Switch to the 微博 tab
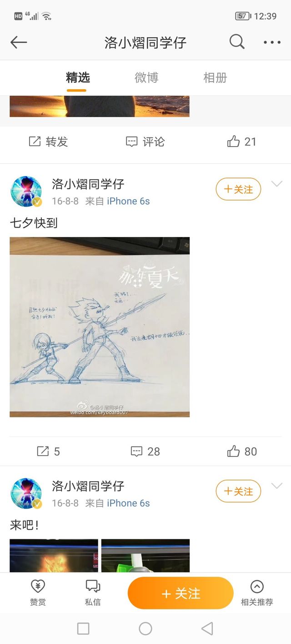This screenshot has width=291, height=644. pyautogui.click(x=146, y=77)
